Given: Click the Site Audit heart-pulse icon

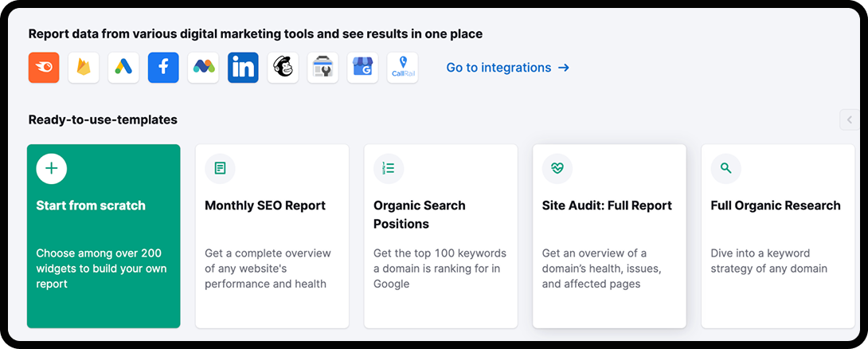Looking at the screenshot, I should click(557, 168).
